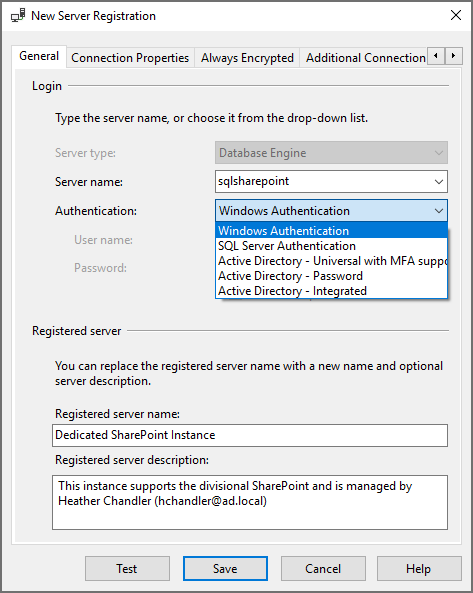473x593 pixels.
Task: Click the 'Server name:' label
Action: pyautogui.click(x=89, y=182)
